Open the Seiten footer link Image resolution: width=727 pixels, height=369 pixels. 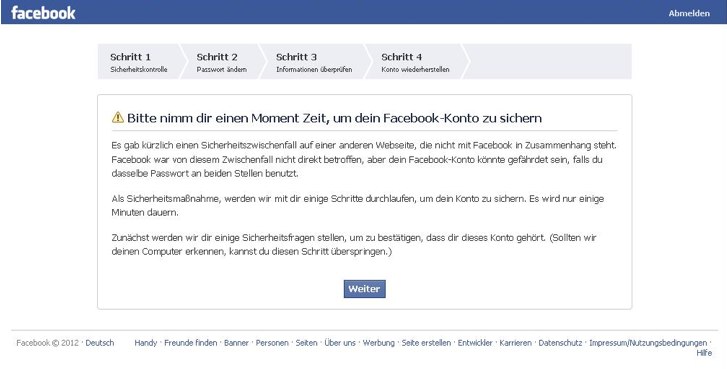pyautogui.click(x=306, y=343)
